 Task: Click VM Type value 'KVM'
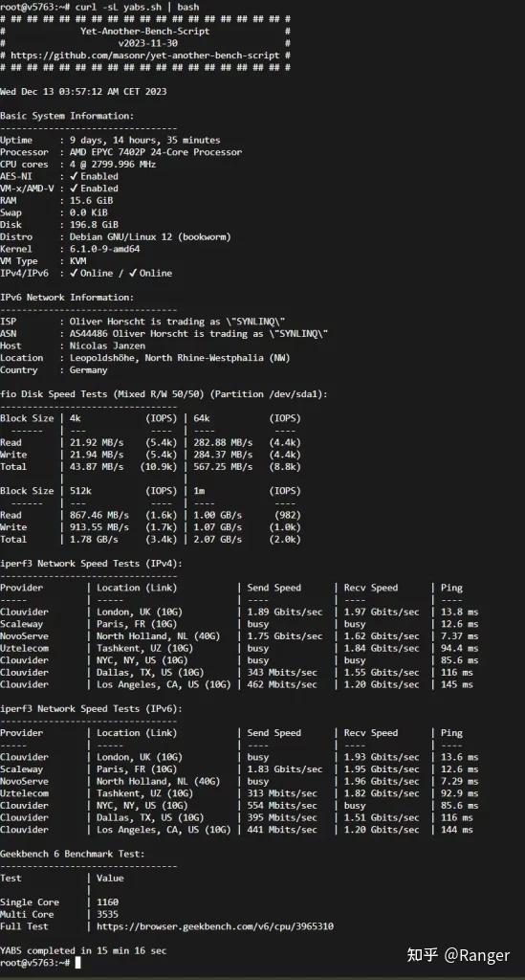[x=78, y=261]
